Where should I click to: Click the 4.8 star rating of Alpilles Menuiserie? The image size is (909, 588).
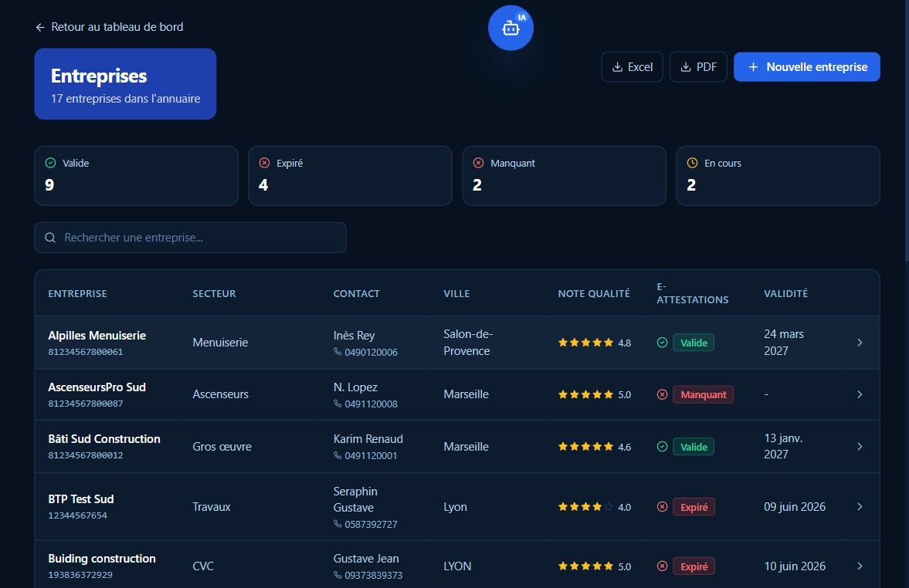coord(594,343)
